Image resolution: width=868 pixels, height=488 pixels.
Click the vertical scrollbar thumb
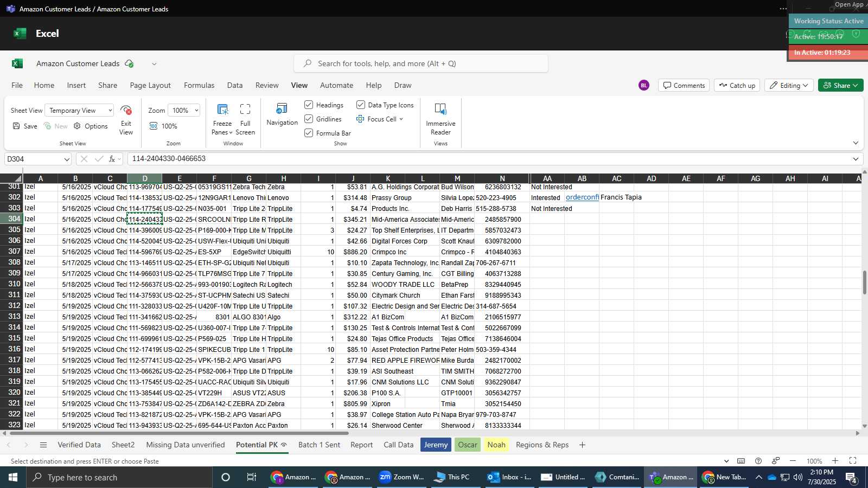tap(865, 282)
